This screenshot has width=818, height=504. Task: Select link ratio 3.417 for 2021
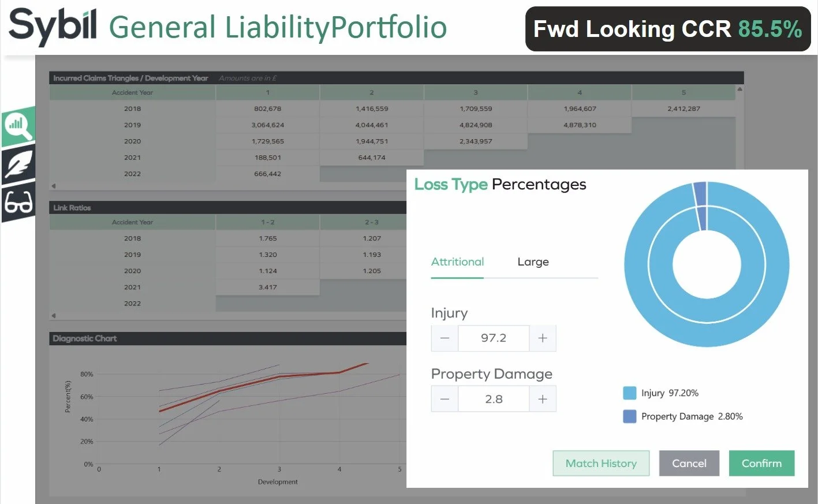click(x=268, y=287)
